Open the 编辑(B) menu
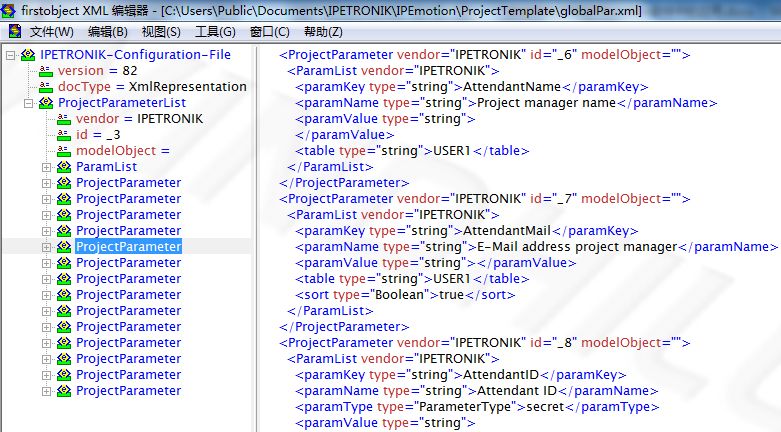Viewport: 781px width, 432px height. pos(108,32)
